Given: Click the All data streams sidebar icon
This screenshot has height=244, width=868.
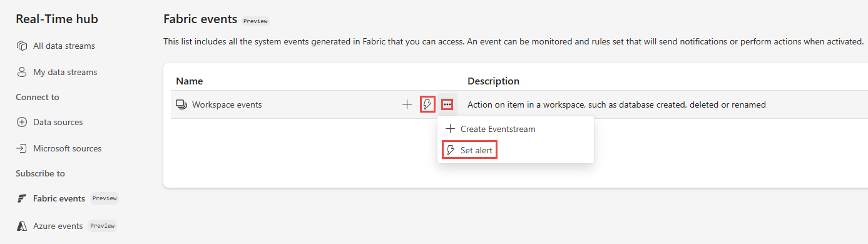Looking at the screenshot, I should click(21, 46).
